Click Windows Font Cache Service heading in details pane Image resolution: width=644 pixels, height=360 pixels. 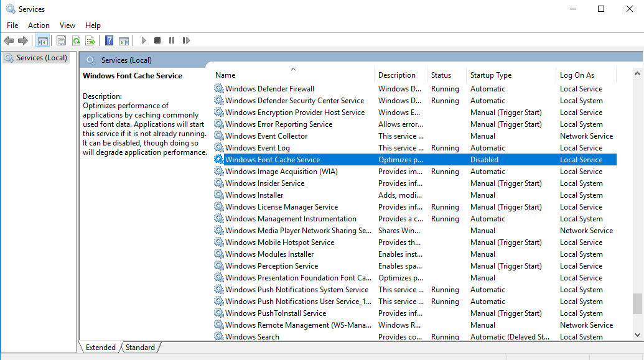point(133,75)
